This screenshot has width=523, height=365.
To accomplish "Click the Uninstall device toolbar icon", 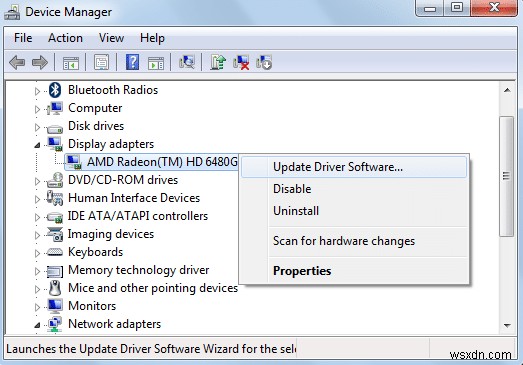I will click(241, 62).
